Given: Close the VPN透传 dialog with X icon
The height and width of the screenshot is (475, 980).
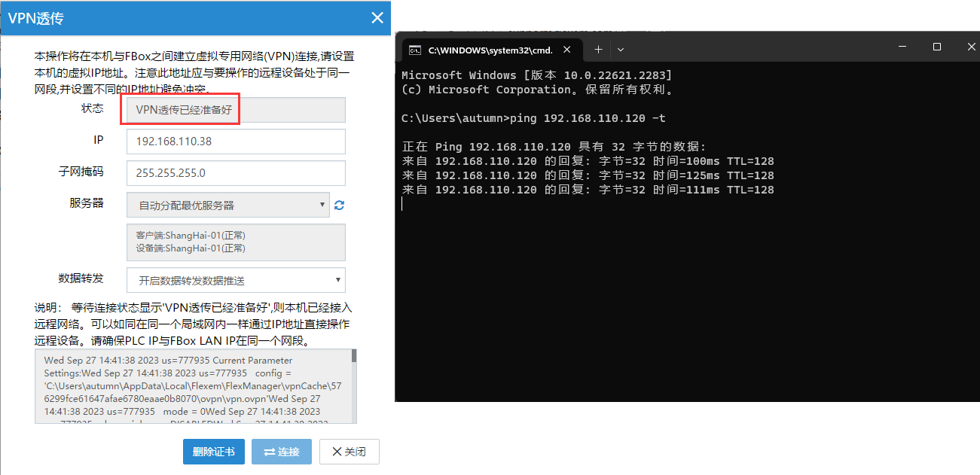Looking at the screenshot, I should [377, 18].
